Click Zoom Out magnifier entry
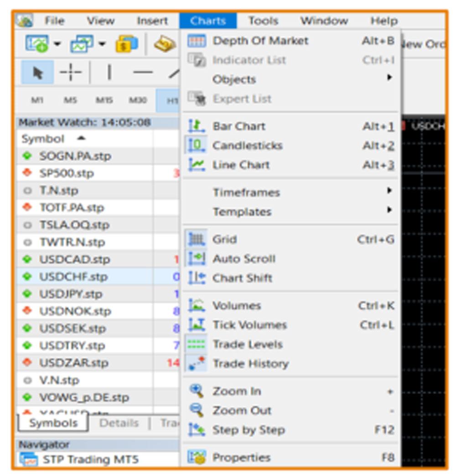 (291, 410)
